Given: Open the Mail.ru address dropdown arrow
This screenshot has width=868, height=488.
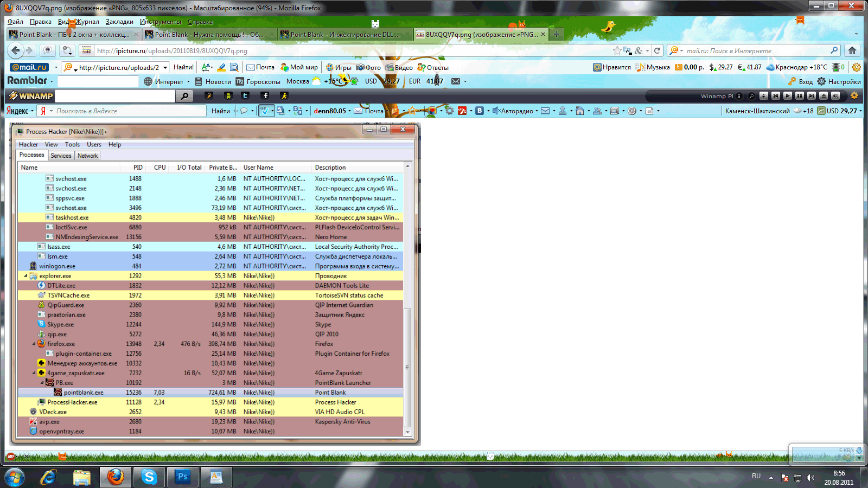Looking at the screenshot, I should pyautogui.click(x=165, y=67).
